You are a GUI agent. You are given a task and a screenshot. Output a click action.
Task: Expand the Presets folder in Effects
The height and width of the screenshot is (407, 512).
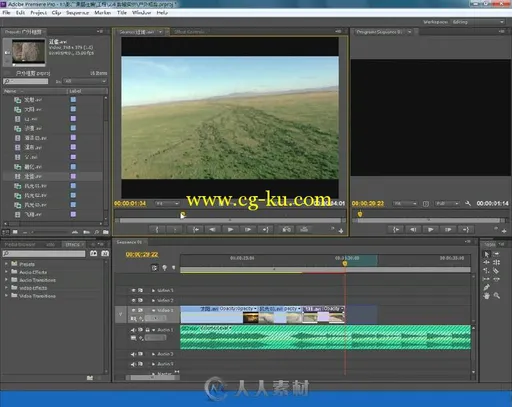point(6,264)
